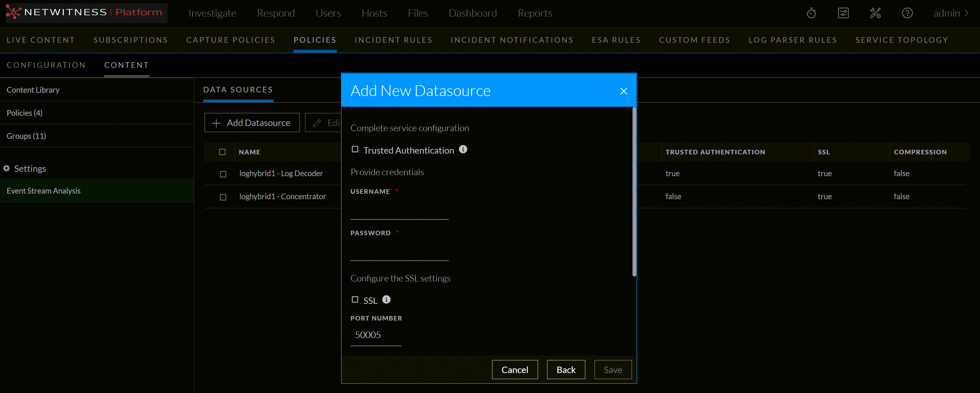The height and width of the screenshot is (393, 980).
Task: Open Groups (11) in sidebar
Action: point(26,136)
